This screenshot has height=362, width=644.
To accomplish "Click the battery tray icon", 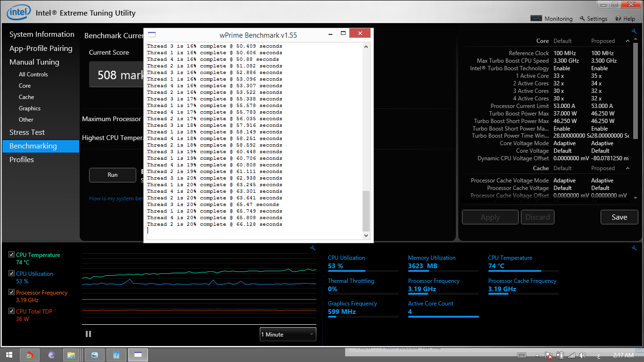I will click(560, 355).
